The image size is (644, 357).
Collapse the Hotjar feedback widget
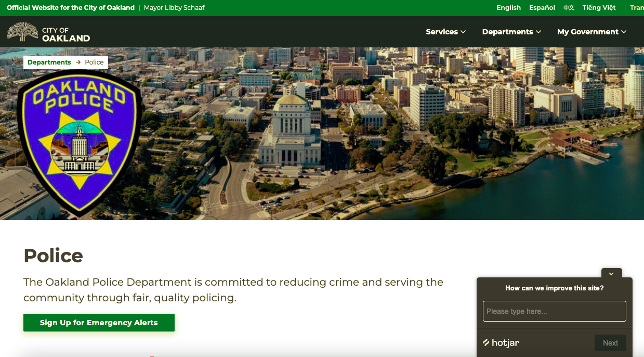pos(611,273)
